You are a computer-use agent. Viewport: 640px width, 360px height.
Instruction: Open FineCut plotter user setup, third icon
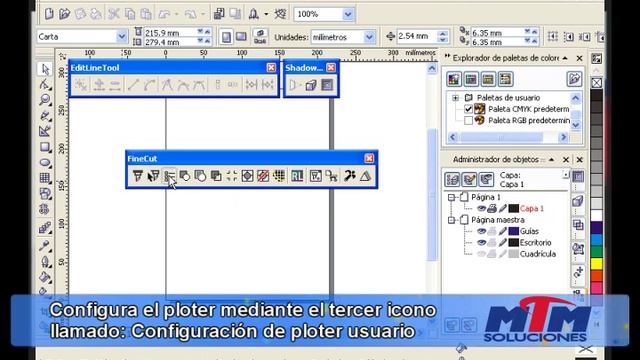169,176
